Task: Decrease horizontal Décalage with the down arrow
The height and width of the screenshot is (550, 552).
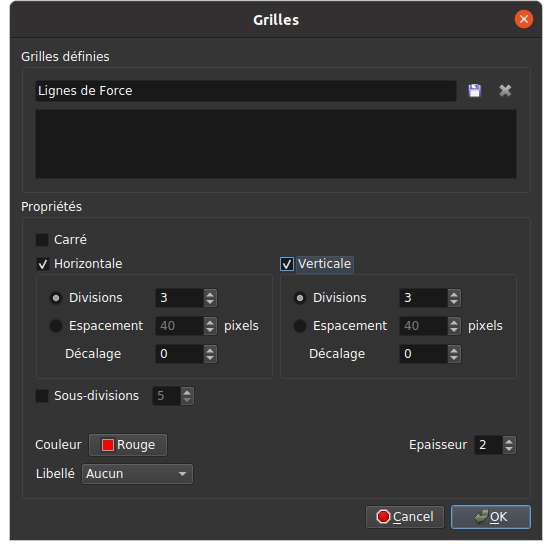Action: click(210, 358)
